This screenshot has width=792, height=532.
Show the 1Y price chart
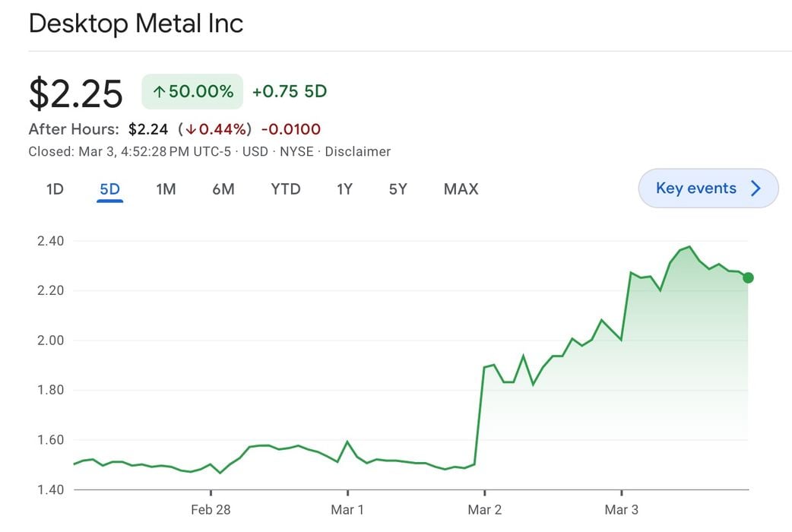344,189
